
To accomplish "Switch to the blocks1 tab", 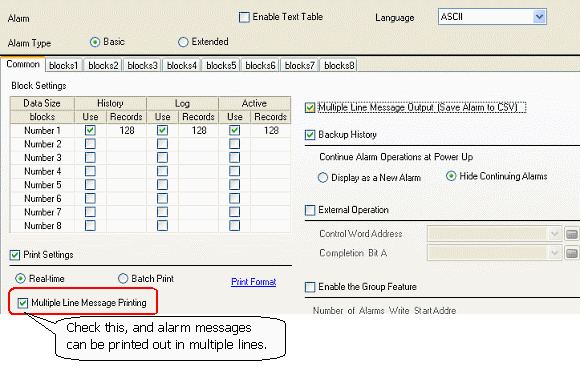I will (x=64, y=65).
